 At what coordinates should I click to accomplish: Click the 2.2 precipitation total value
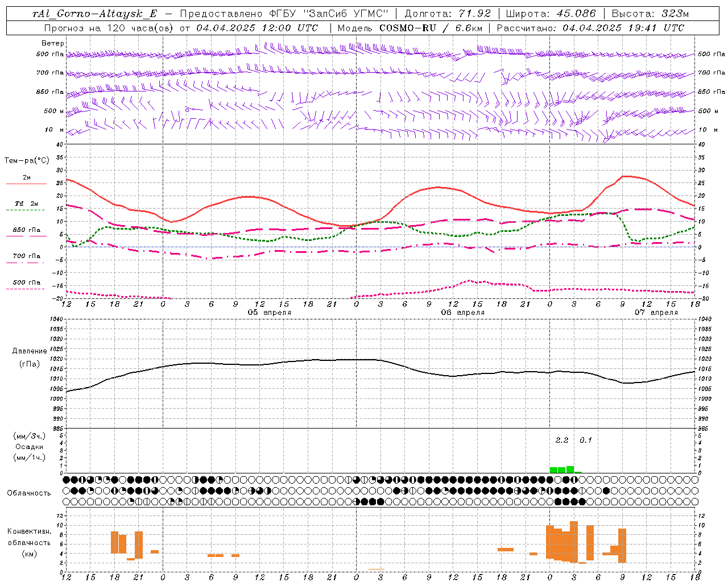click(x=561, y=440)
